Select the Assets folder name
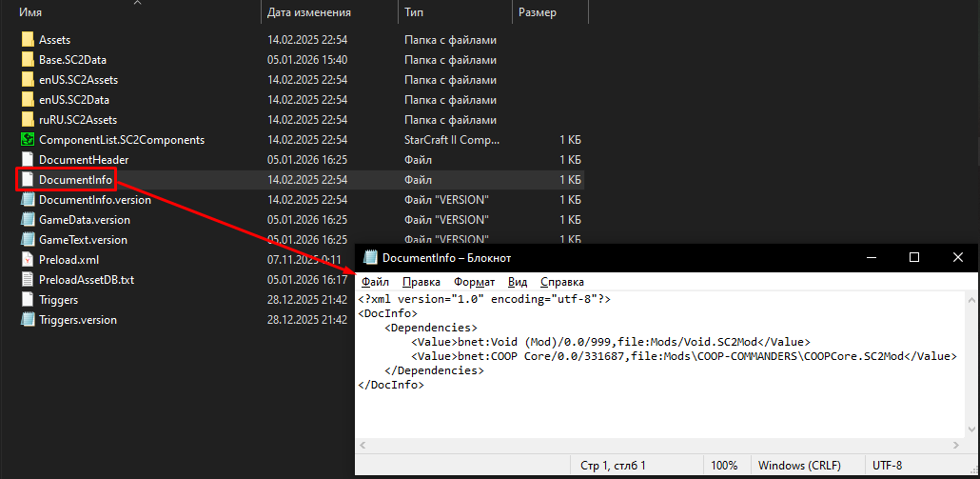980x479 pixels. click(54, 40)
